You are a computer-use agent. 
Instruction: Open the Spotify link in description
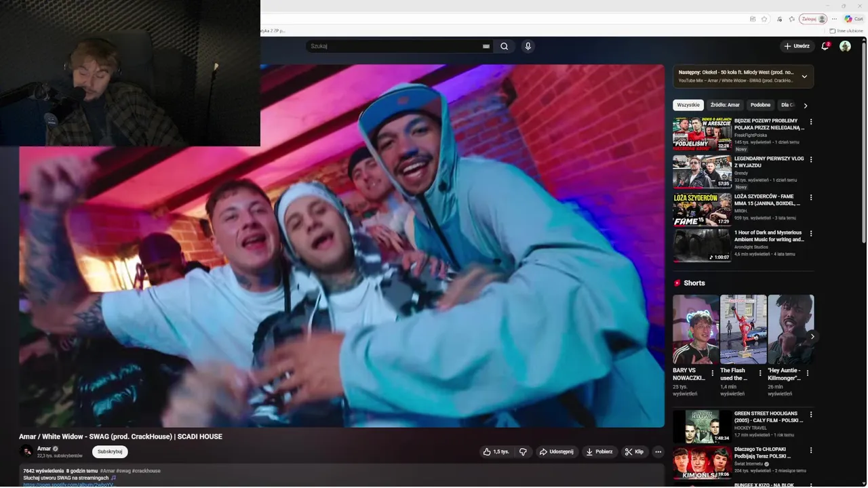(70, 485)
